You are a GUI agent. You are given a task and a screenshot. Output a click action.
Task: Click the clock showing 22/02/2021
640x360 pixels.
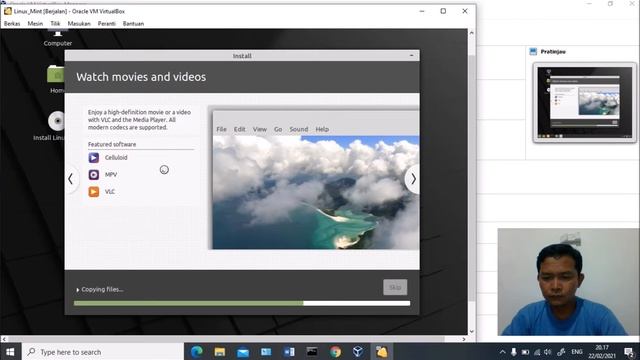[x=602, y=352]
